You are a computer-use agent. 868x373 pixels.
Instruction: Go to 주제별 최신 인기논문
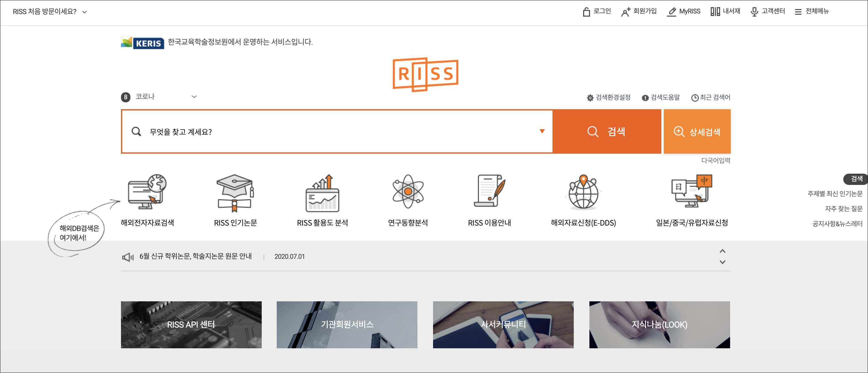(x=835, y=194)
